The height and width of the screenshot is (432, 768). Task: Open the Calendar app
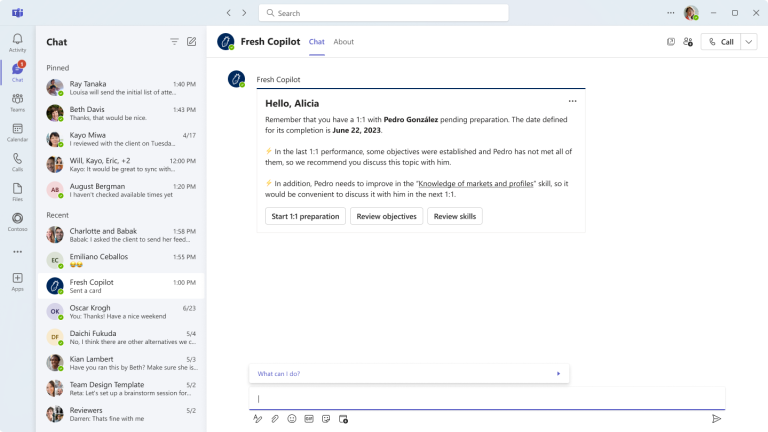(18, 132)
